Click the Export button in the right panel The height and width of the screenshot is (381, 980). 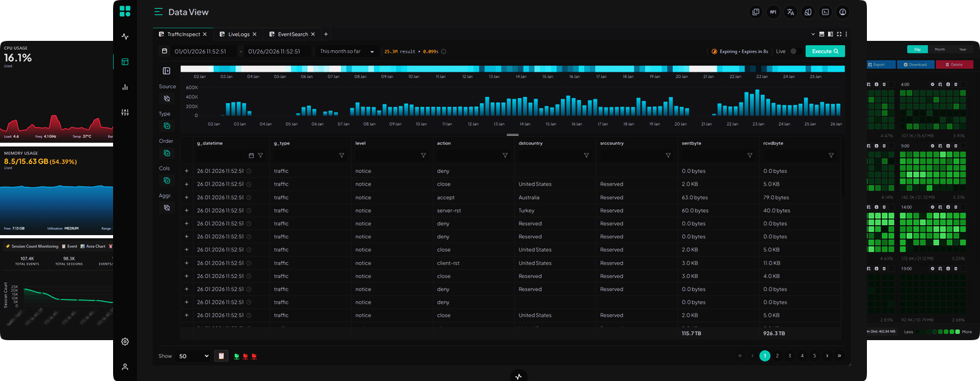point(880,64)
